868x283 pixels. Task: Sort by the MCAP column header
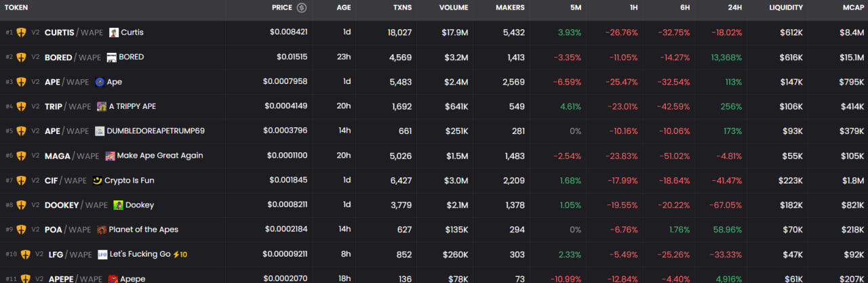[x=852, y=8]
